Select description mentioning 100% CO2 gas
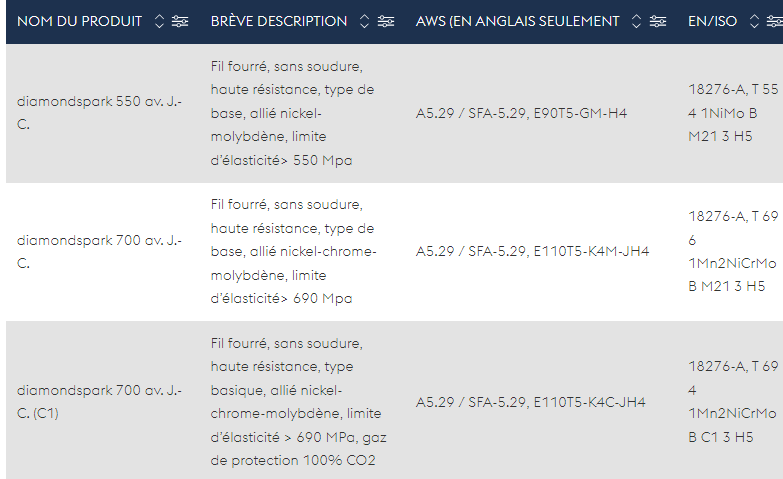Screen dimensions: 783x479 [299, 402]
